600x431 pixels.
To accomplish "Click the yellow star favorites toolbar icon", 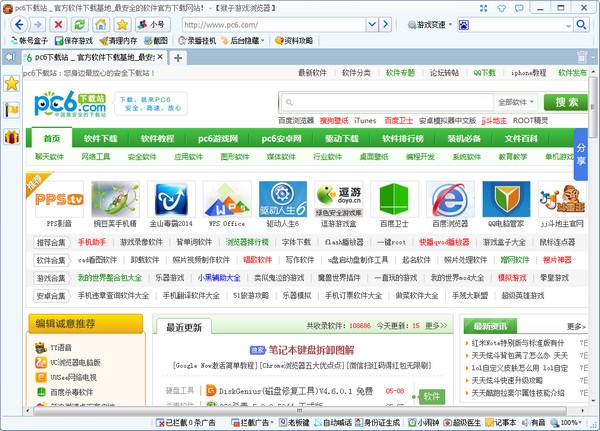I will click(122, 25).
